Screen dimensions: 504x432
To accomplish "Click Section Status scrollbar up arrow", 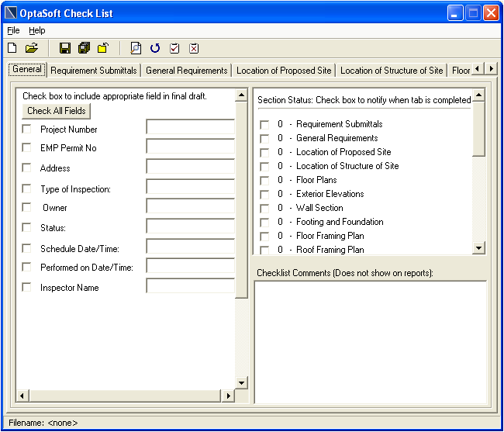I will pyautogui.click(x=479, y=95).
